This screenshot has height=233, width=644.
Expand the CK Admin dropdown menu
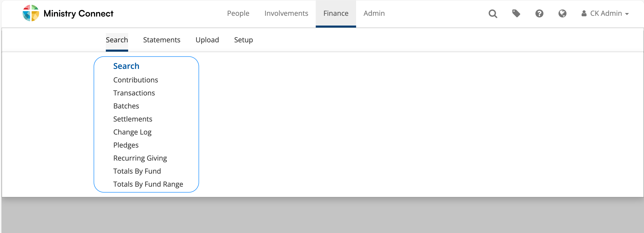[x=605, y=13]
